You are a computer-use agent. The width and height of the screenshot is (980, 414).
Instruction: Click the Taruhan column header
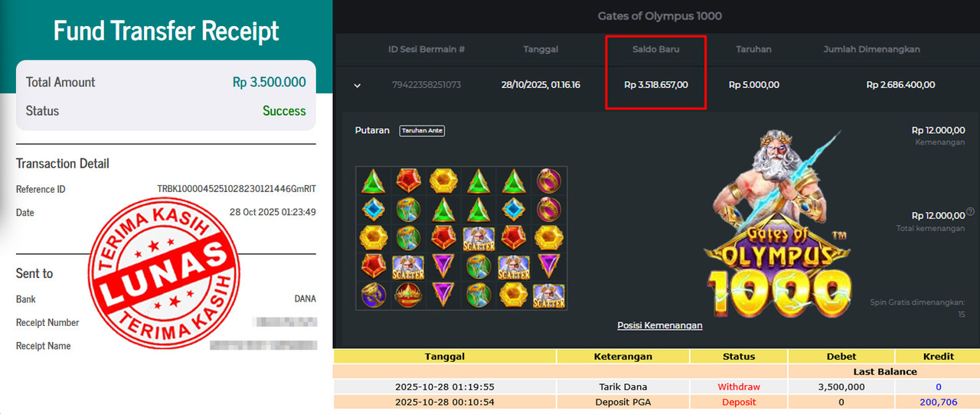point(753,49)
